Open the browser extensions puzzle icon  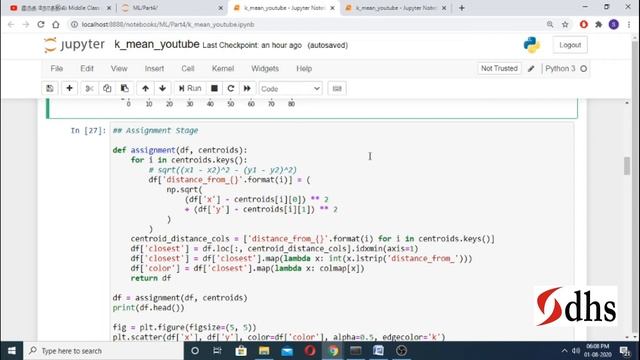[598, 24]
